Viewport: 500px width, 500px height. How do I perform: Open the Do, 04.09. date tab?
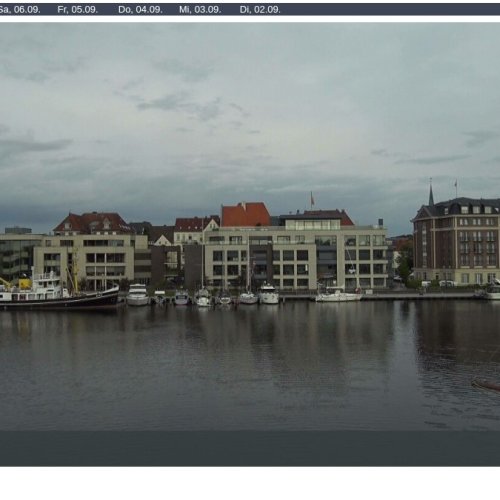(140, 10)
